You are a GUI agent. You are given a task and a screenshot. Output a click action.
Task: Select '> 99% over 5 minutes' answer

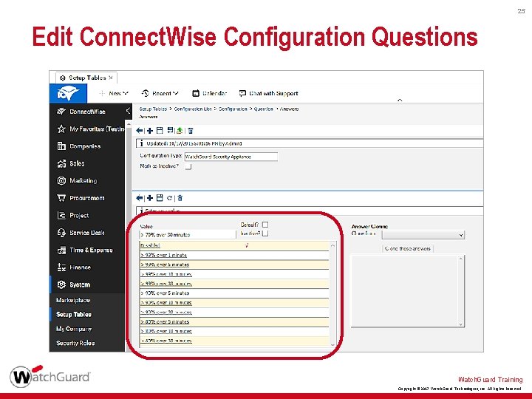234,265
